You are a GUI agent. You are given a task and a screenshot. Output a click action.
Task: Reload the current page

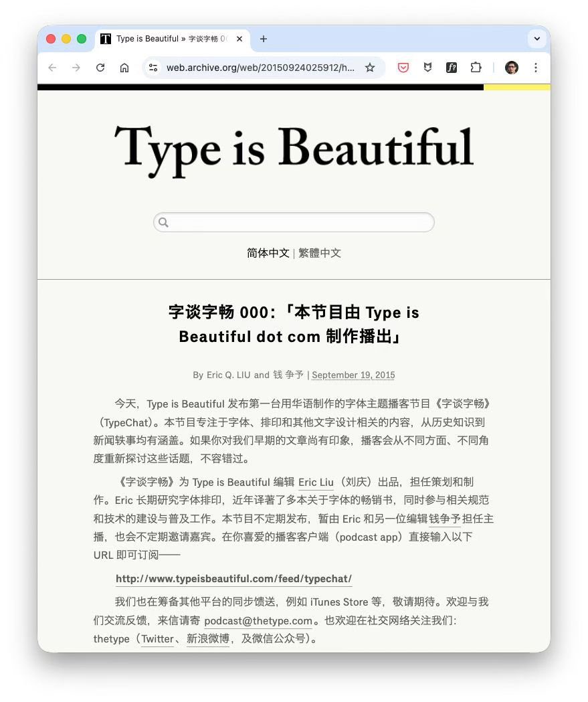pos(100,68)
